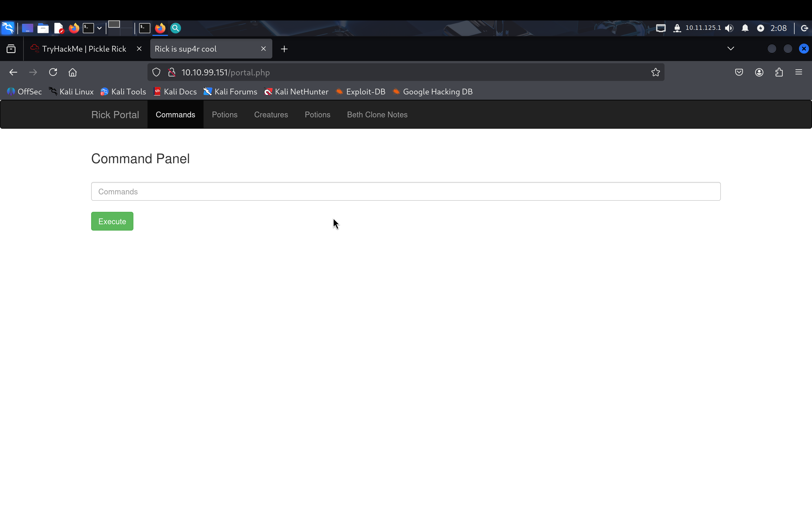Reload the current page
Screen dimensions: 812x528
pos(53,72)
